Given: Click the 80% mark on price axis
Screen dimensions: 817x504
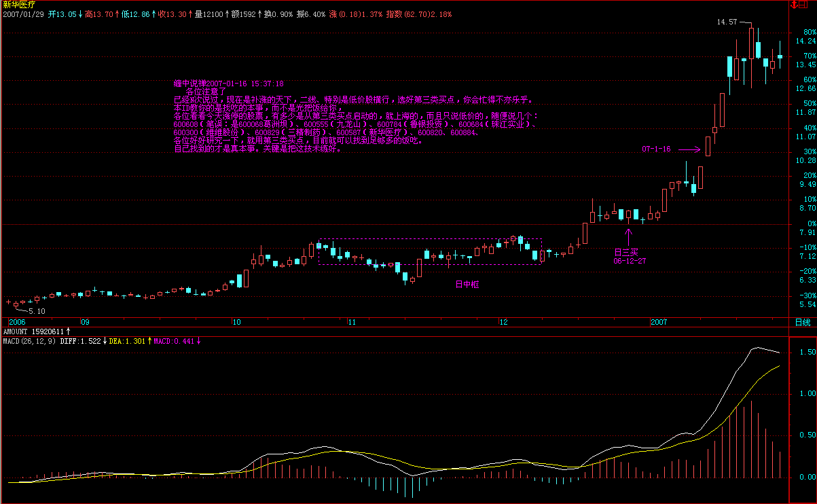Looking at the screenshot, I should pyautogui.click(x=809, y=32).
